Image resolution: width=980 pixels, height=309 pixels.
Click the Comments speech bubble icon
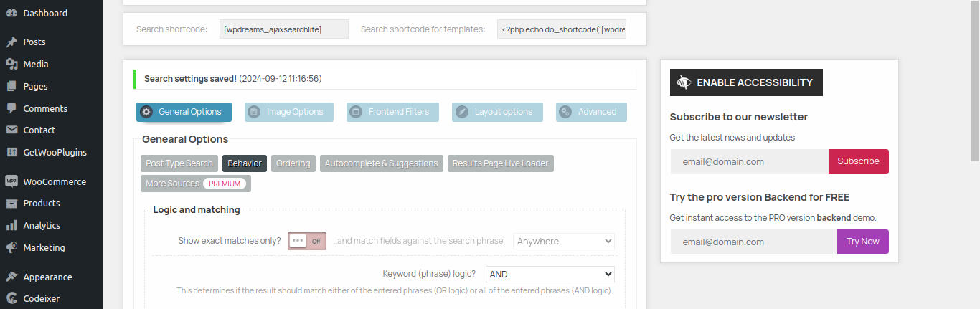pos(11,108)
